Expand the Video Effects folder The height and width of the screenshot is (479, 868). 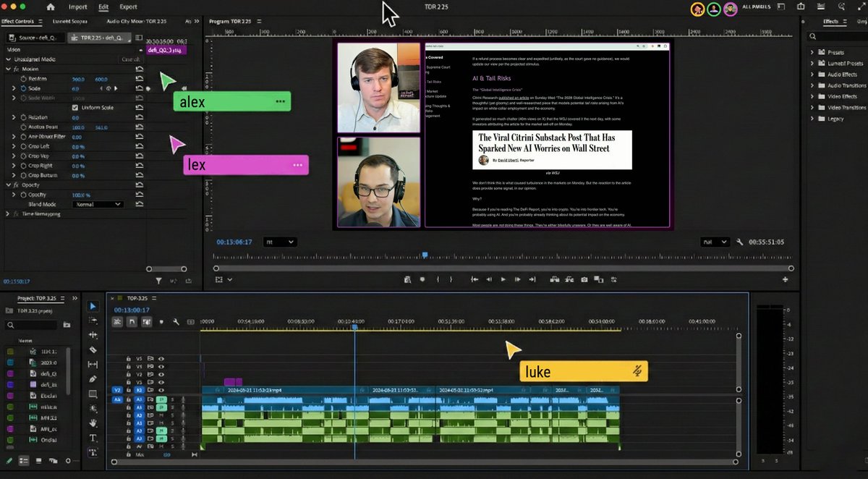[812, 96]
